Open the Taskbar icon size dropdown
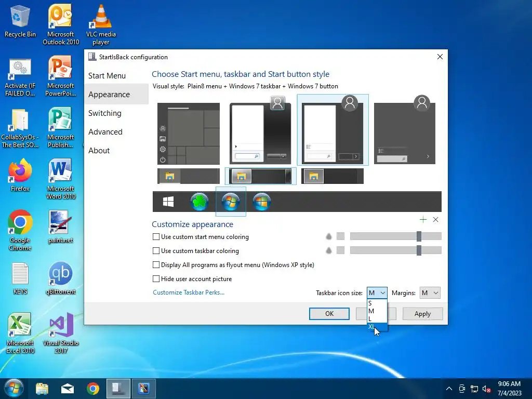 377,293
